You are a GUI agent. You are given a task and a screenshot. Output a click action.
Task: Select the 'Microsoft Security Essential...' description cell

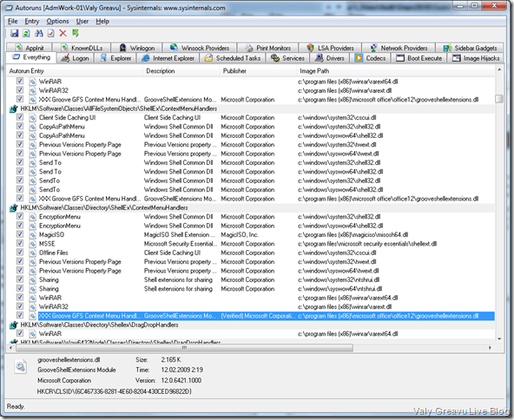(x=181, y=244)
